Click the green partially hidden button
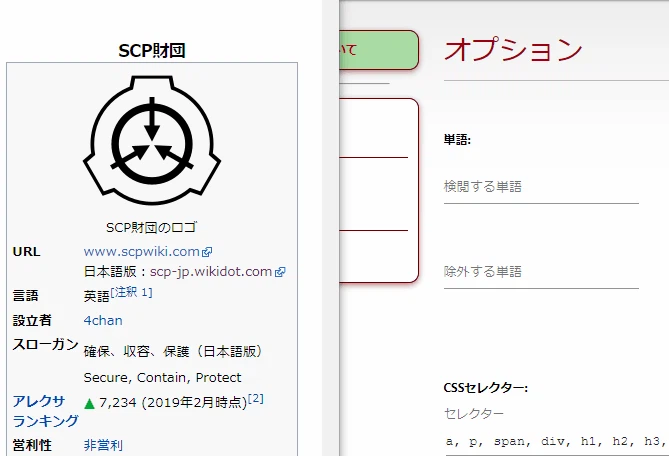The width and height of the screenshot is (669, 456). [379, 50]
